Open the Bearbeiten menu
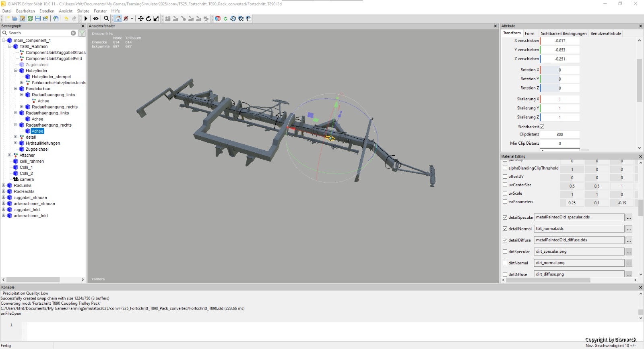Image resolution: width=644 pixels, height=349 pixels. pos(25,11)
